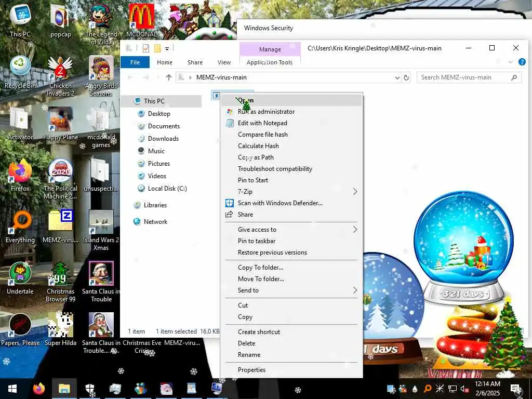
Task: Launch The Legend of Zilda shortcut
Action: click(101, 24)
